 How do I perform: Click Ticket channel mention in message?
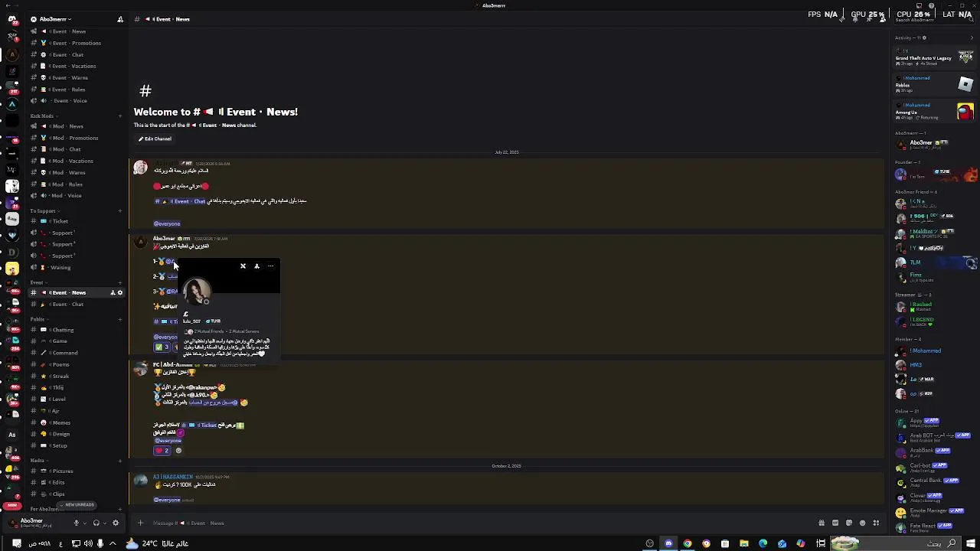(199, 425)
